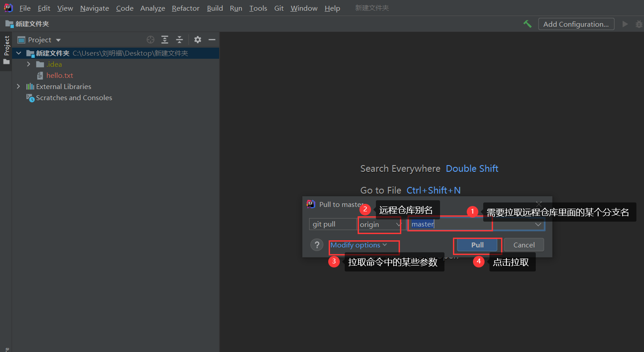This screenshot has height=352, width=644.
Task: Click the Run play icon in toolbar
Action: coord(625,24)
